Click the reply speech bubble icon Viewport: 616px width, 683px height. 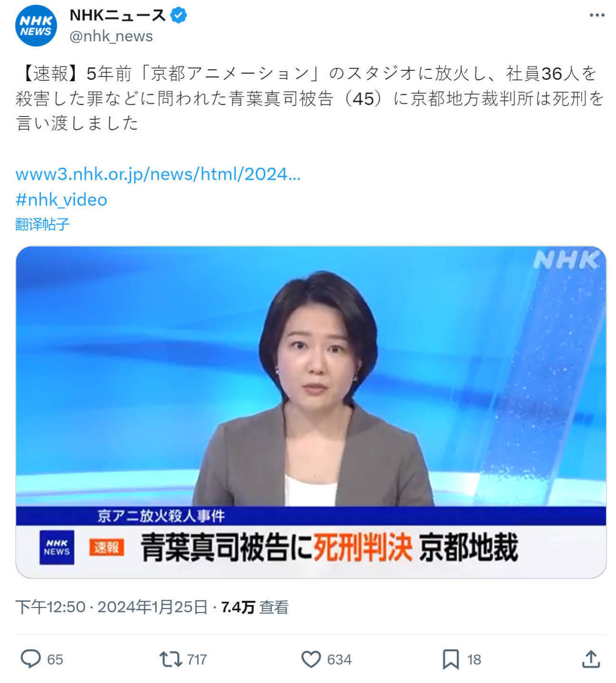pos(31,659)
